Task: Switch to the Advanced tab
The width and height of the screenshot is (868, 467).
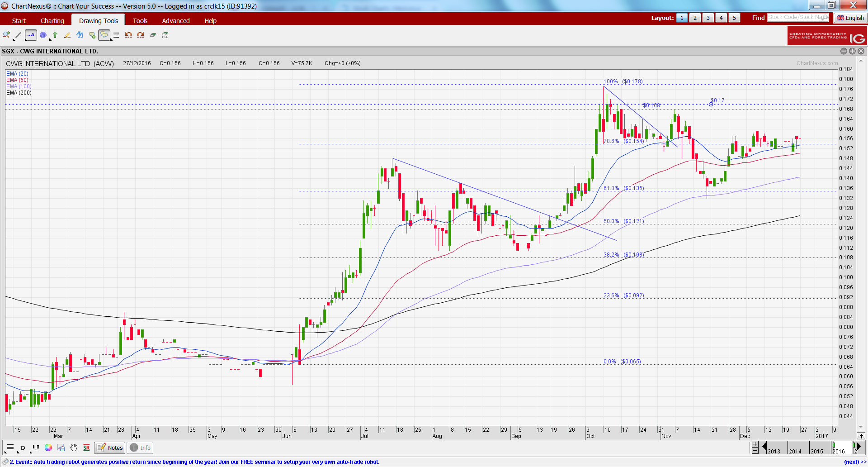Action: [176, 21]
